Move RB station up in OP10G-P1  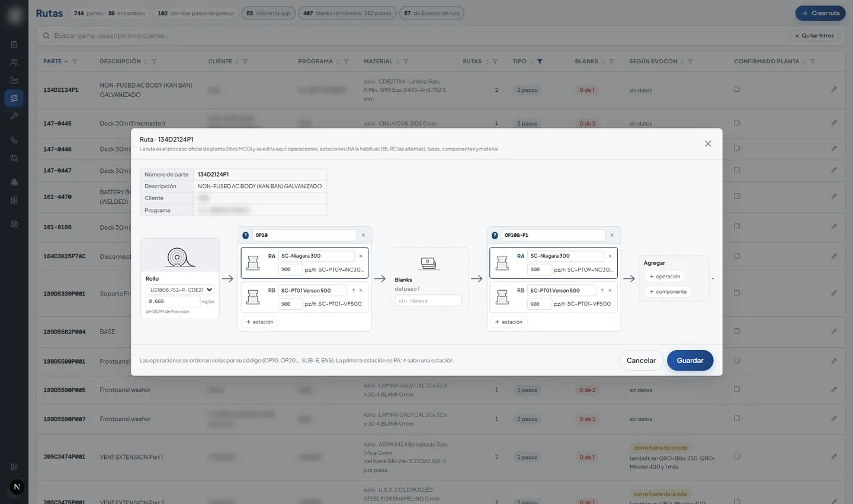pos(602,290)
